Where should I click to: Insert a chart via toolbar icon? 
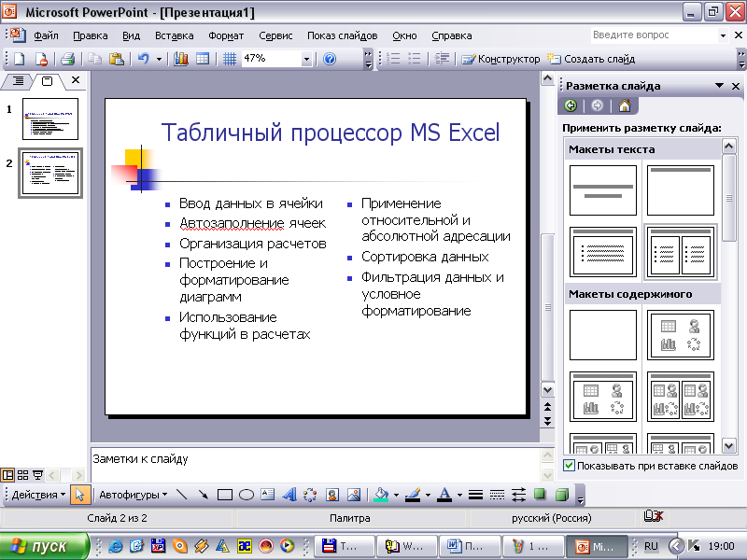(180, 59)
